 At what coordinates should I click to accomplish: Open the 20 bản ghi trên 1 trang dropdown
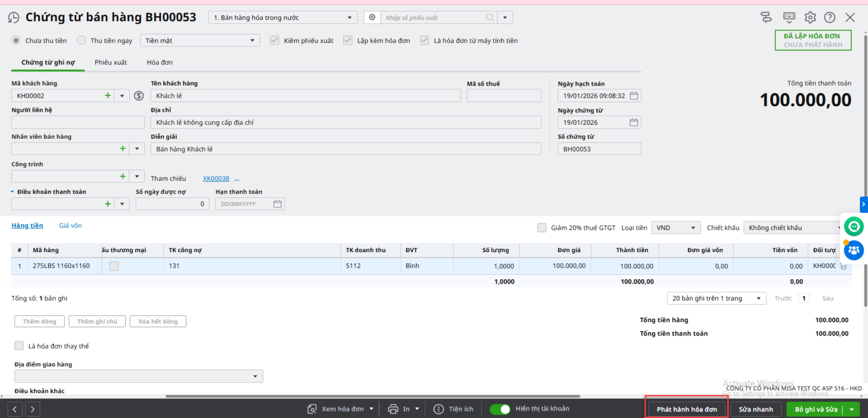click(x=716, y=298)
